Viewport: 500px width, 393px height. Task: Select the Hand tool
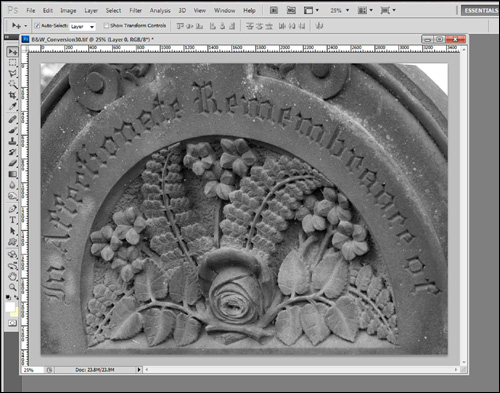tap(13, 276)
